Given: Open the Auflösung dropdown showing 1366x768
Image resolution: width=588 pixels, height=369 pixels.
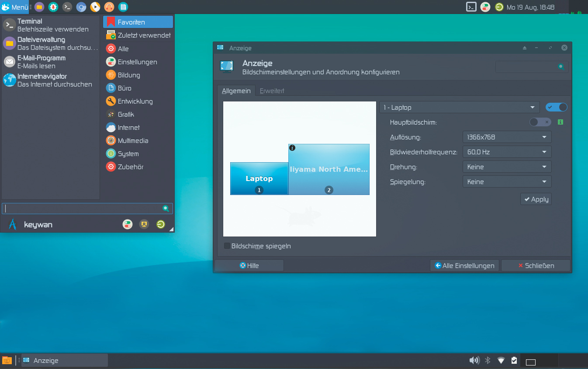Looking at the screenshot, I should [x=507, y=137].
